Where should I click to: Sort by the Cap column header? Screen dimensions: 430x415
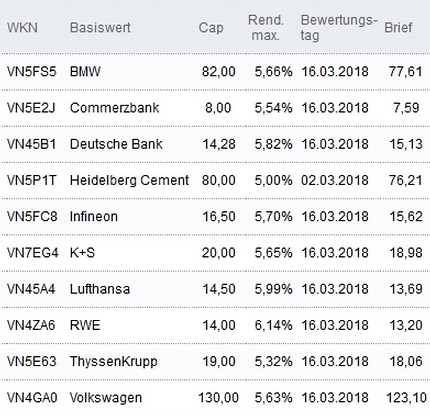coord(211,28)
